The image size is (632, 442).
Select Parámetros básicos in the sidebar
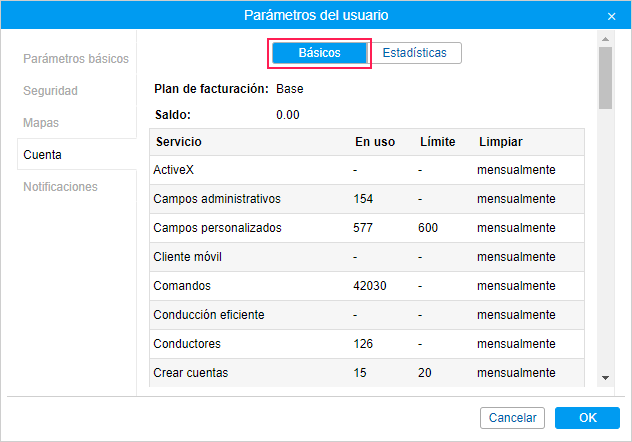click(76, 59)
